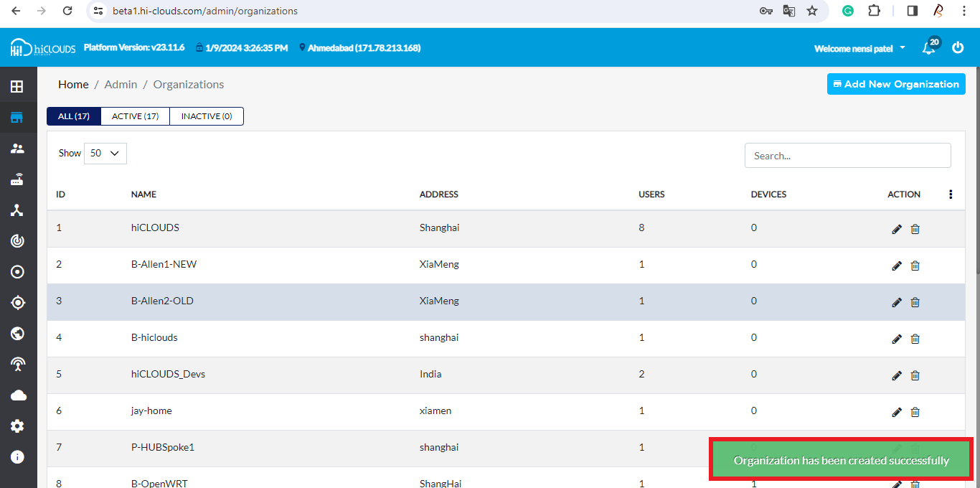Open the circled dot icon in sidebar
980x488 pixels.
pos(18,272)
